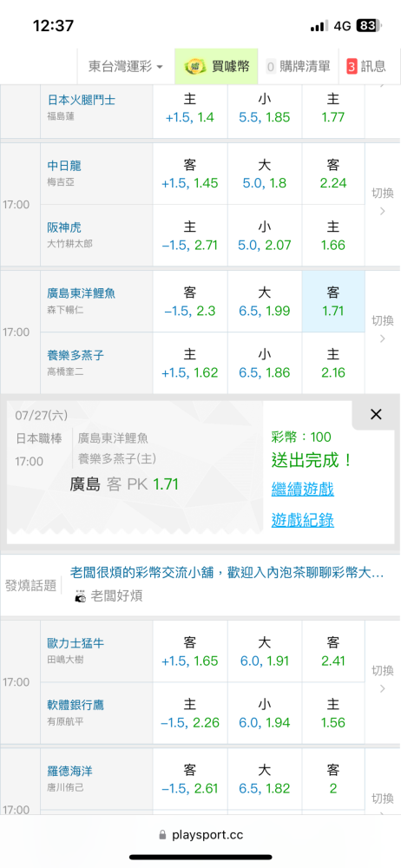Open the 老闆很煩的彩幣交流小舖 hot topic
The height and width of the screenshot is (868, 401).
pyautogui.click(x=227, y=573)
